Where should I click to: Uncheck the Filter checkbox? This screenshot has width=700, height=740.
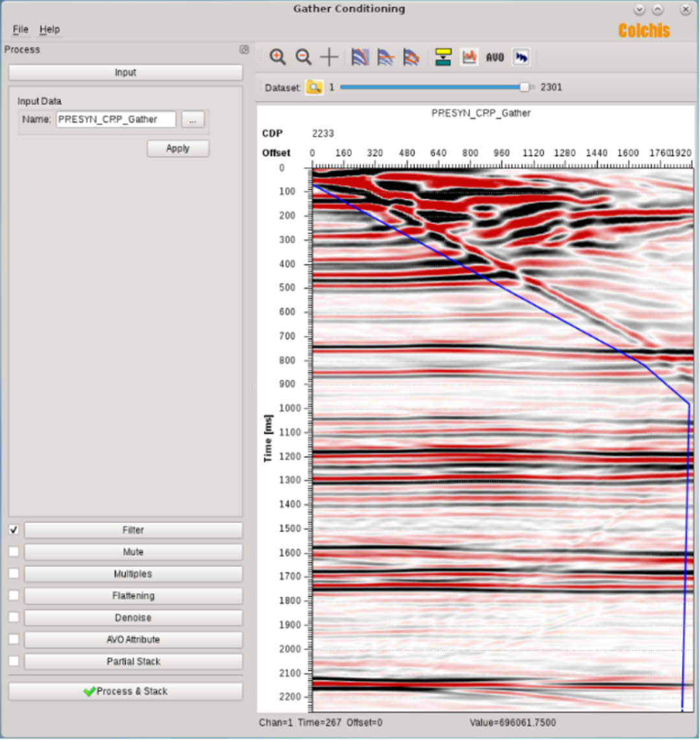point(14,530)
